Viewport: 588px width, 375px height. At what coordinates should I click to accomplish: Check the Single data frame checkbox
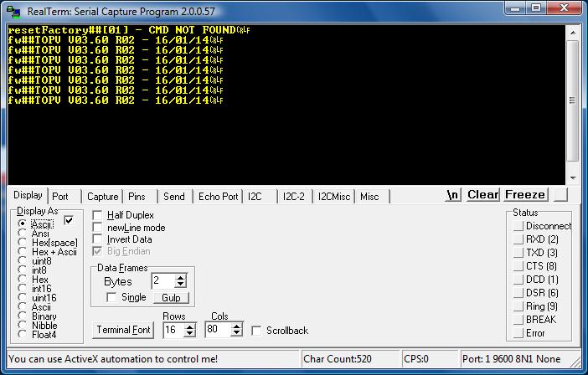click(111, 297)
